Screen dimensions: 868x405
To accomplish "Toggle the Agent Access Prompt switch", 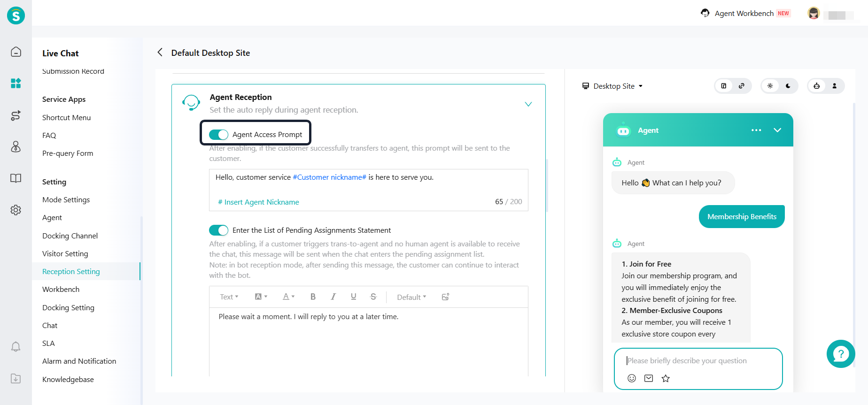I will point(218,135).
